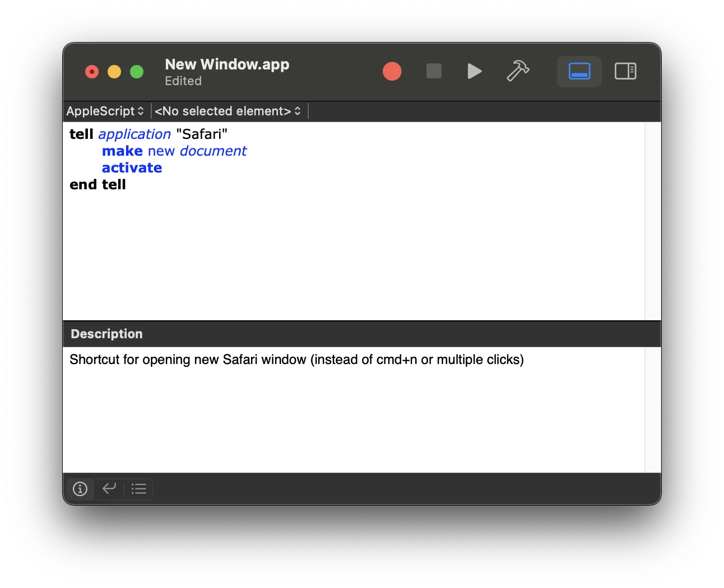This screenshot has height=588, width=724.
Task: Toggle the bottom accessory view pane
Action: click(x=579, y=71)
